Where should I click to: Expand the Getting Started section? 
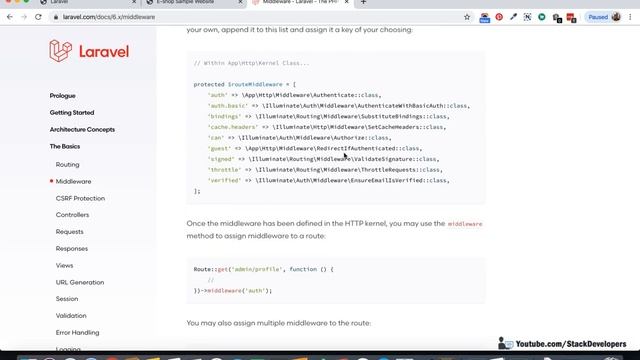(x=72, y=113)
